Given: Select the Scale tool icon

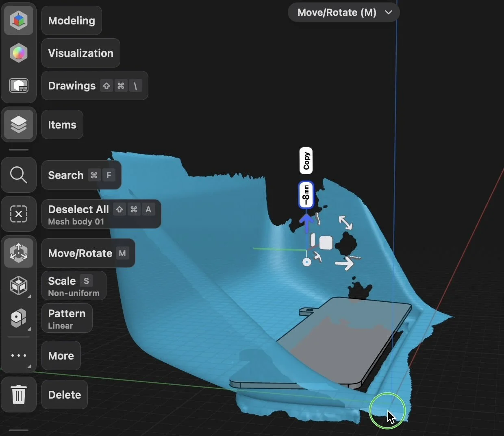Looking at the screenshot, I should tap(19, 286).
